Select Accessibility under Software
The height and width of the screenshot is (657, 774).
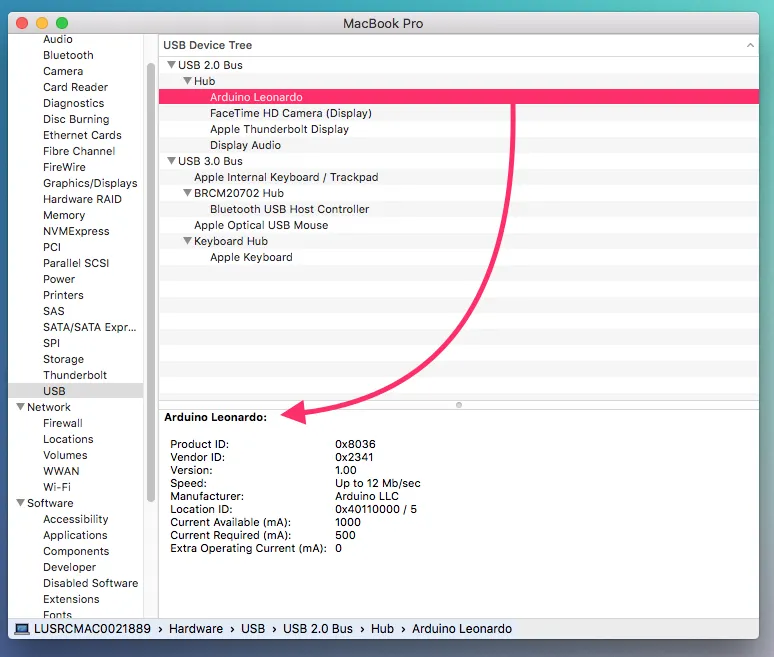[x=76, y=519]
